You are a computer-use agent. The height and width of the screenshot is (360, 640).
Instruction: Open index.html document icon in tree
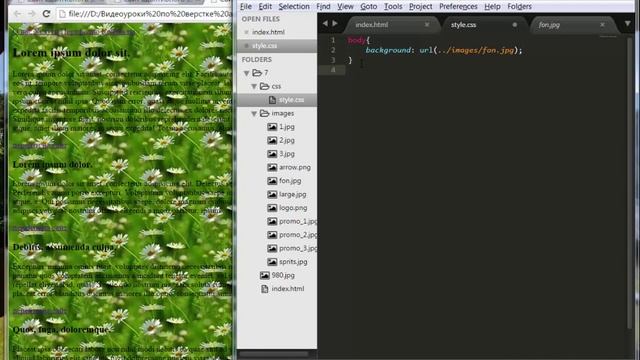264,289
